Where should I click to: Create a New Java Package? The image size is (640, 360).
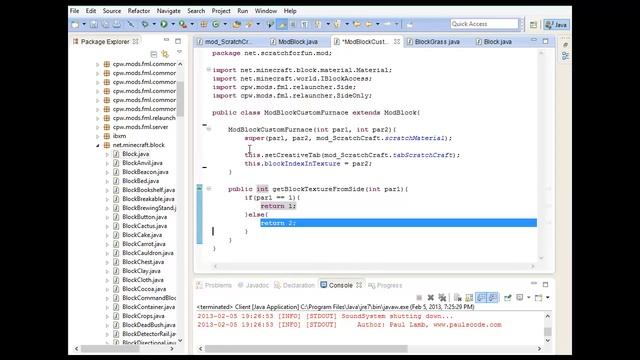click(x=204, y=24)
